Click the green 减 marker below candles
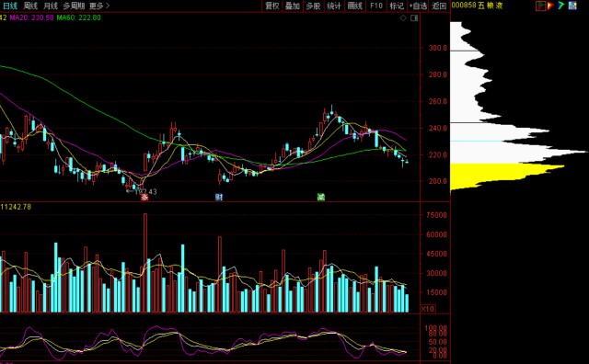The height and width of the screenshot is (364, 589). (321, 197)
